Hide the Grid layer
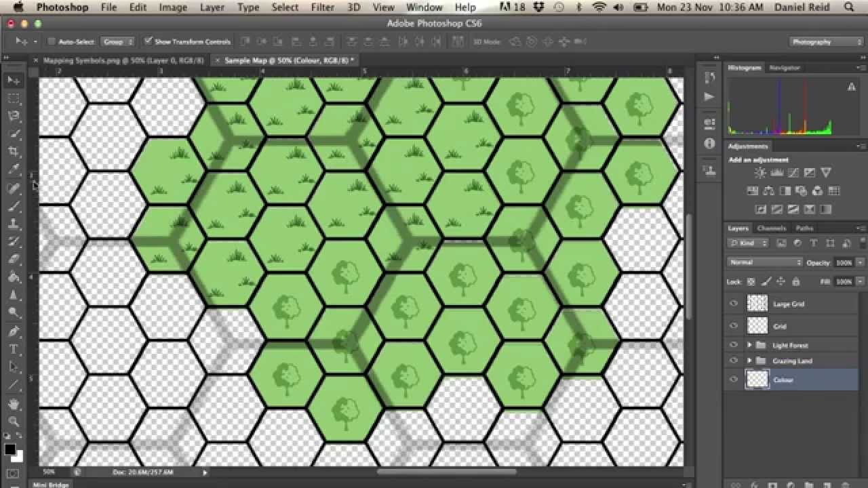 tap(733, 326)
